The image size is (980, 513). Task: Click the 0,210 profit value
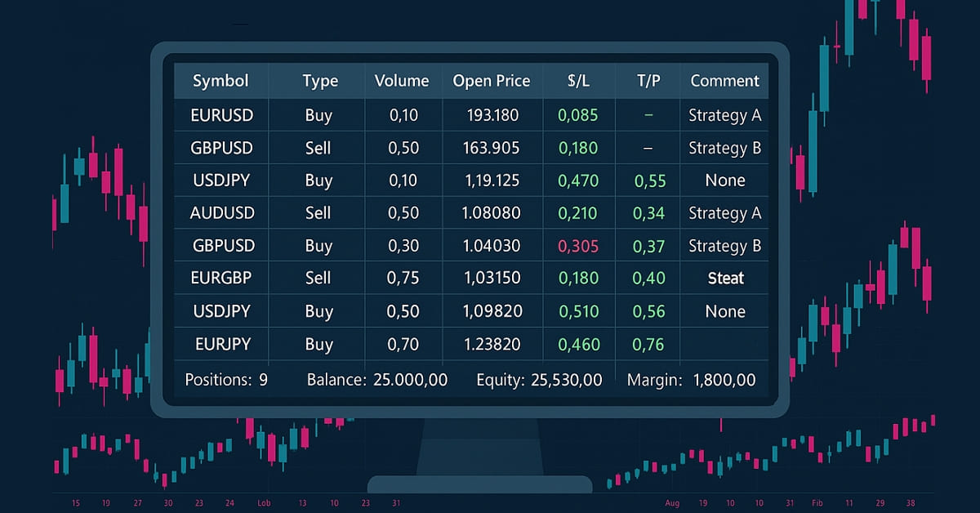pyautogui.click(x=578, y=213)
